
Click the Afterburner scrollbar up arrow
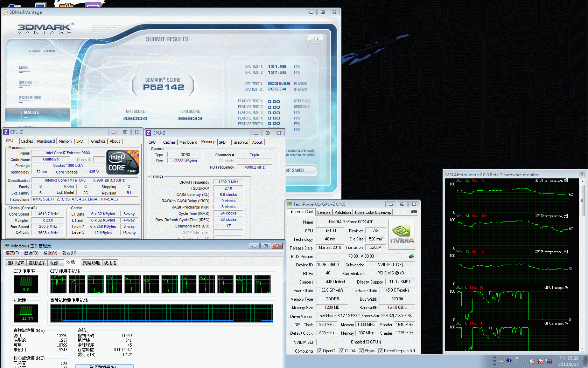582,182
